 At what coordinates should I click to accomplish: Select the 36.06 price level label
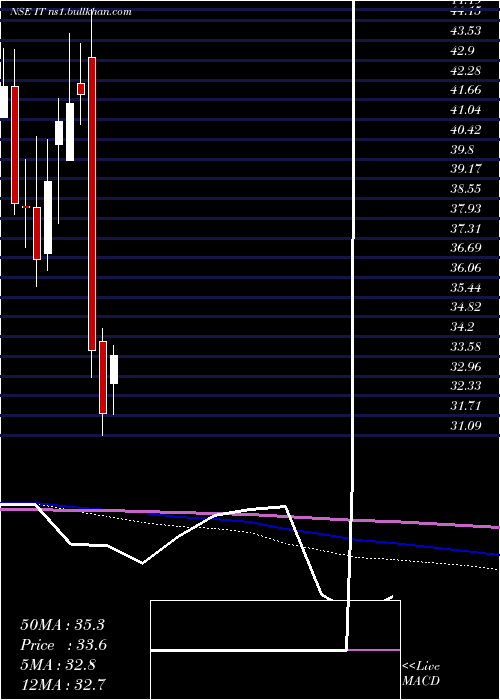click(x=466, y=267)
